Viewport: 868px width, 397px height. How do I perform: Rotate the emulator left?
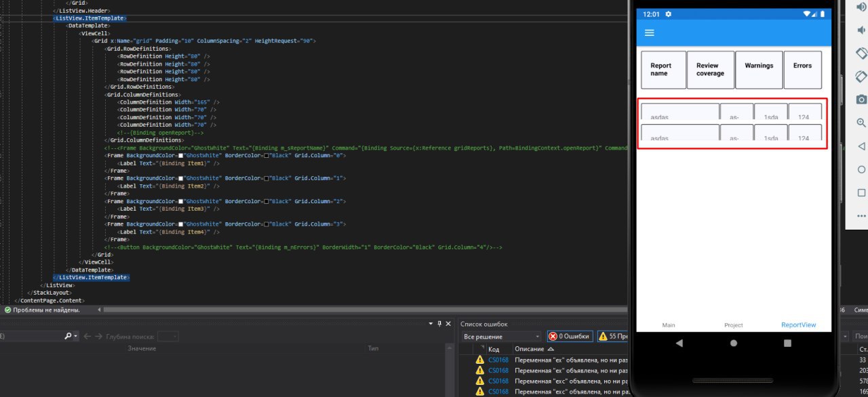click(x=861, y=54)
